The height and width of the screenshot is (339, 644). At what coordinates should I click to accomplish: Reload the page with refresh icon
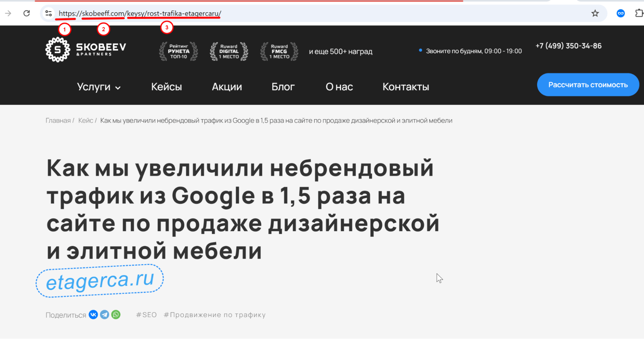pos(27,13)
